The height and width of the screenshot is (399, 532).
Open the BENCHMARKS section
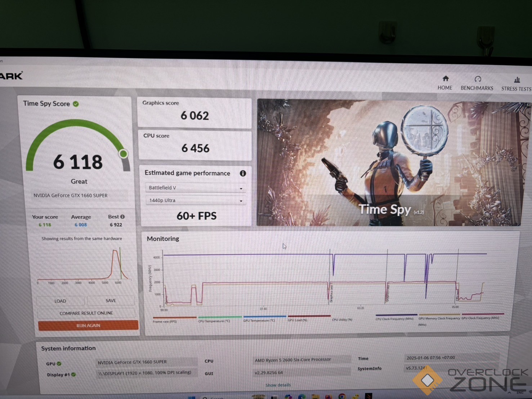click(x=477, y=83)
